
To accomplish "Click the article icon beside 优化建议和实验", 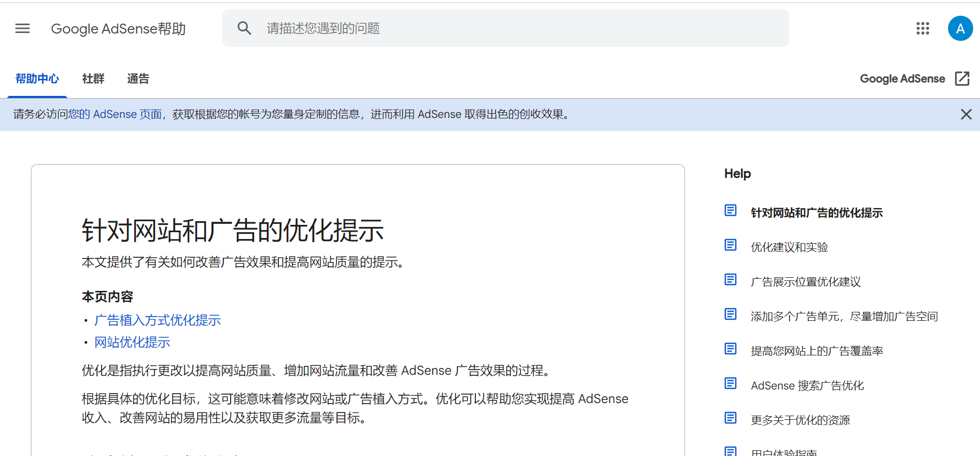I will 731,245.
